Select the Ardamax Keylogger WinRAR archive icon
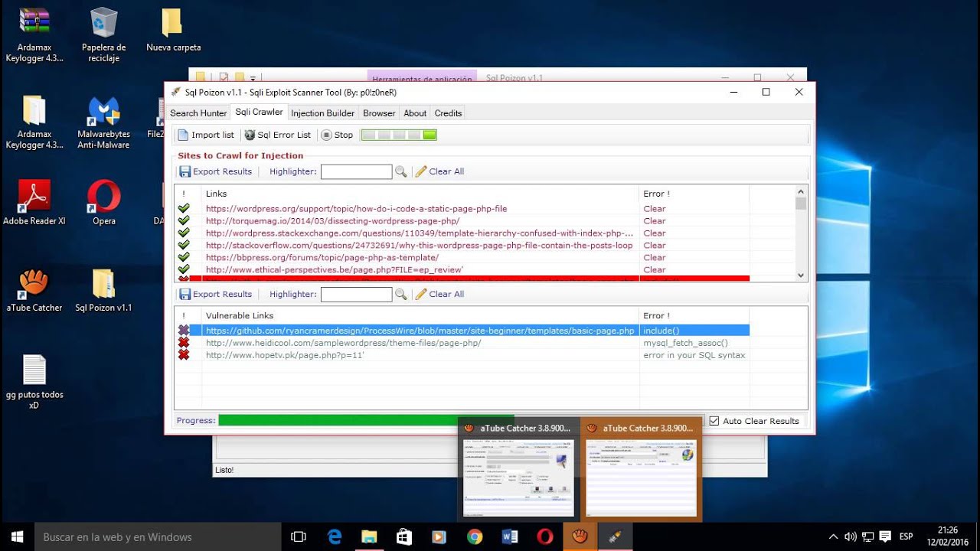The width and height of the screenshot is (980, 551). [x=34, y=35]
